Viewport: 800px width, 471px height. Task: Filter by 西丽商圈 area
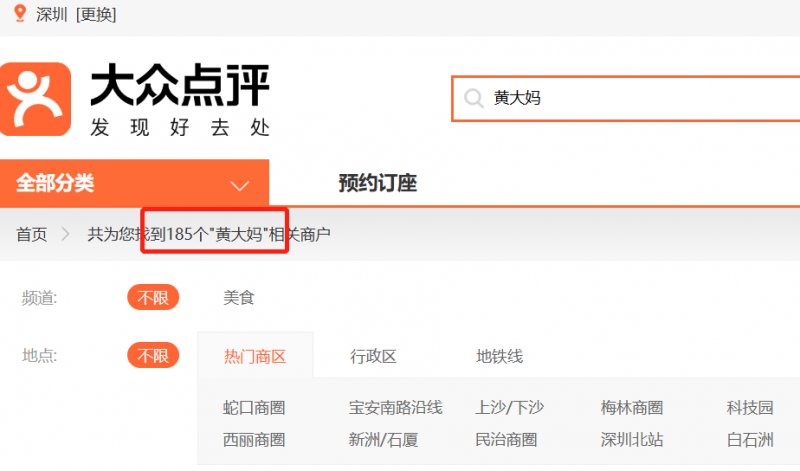254,440
